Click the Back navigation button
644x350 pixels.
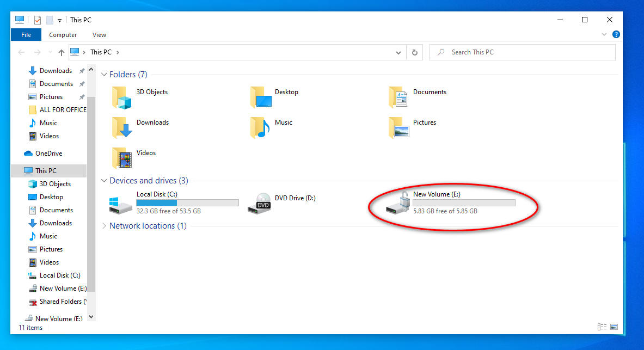click(22, 52)
